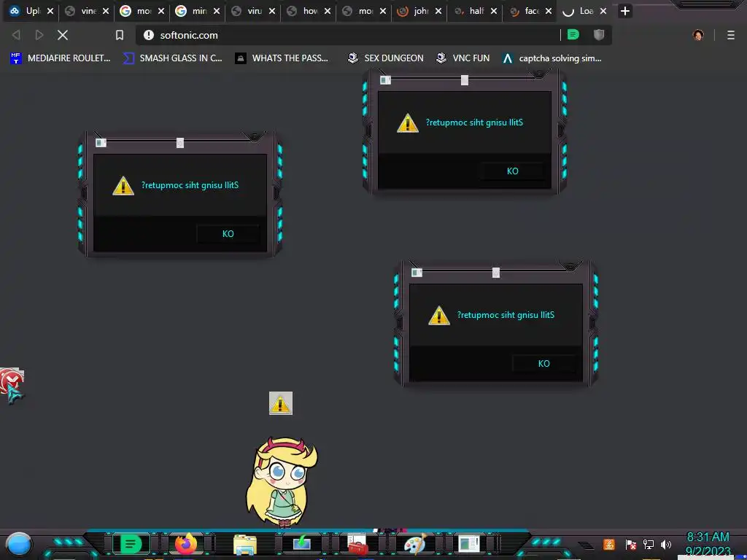This screenshot has height=560, width=747.
Task: Click KO in the left dialog
Action: [228, 234]
